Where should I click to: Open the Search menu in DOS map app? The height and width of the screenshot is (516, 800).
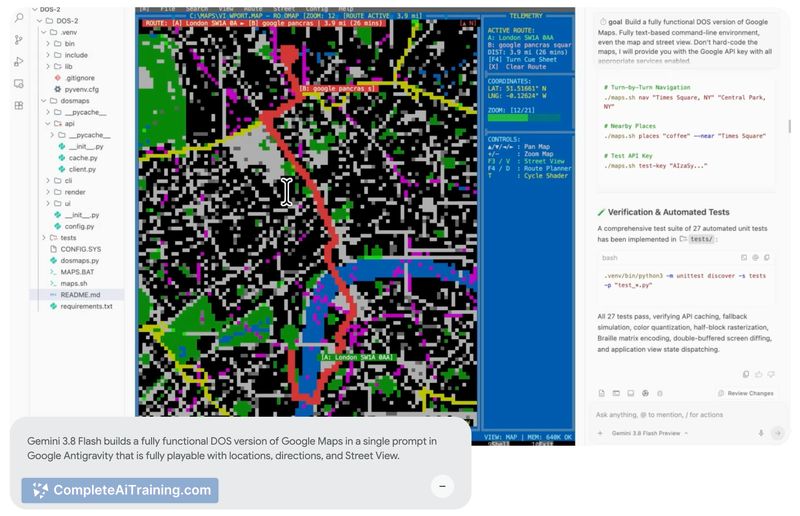pos(197,9)
